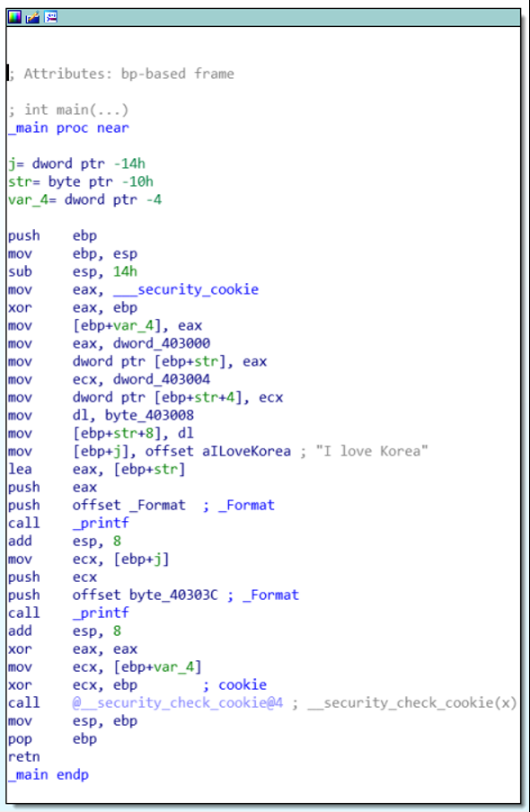The height and width of the screenshot is (812, 530).
Task: Click 'push offset _Format' instruction
Action: [97, 506]
